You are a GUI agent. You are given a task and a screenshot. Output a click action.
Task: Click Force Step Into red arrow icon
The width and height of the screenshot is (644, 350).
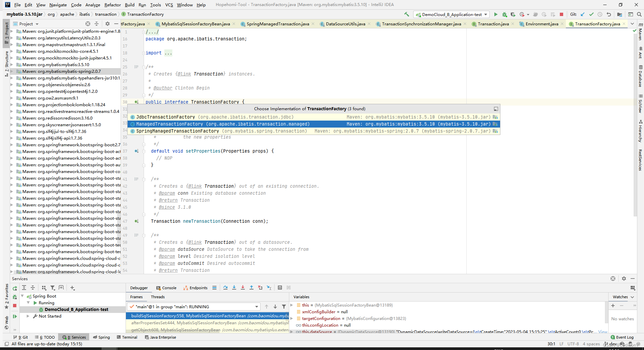(243, 288)
